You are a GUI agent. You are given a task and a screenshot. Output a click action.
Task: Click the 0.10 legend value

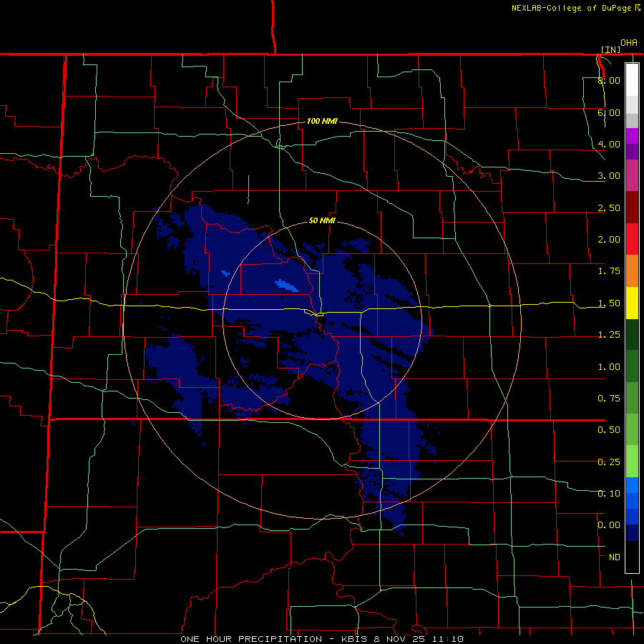pyautogui.click(x=609, y=494)
